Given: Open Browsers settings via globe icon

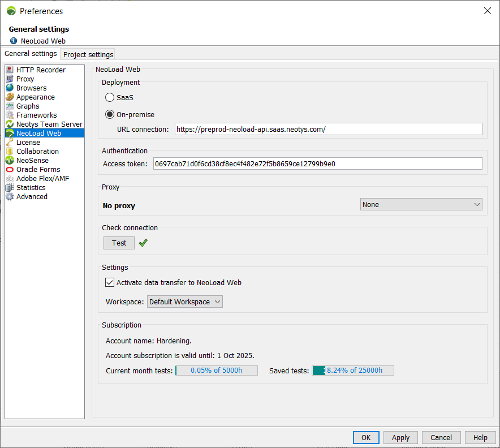Looking at the screenshot, I should click(10, 88).
